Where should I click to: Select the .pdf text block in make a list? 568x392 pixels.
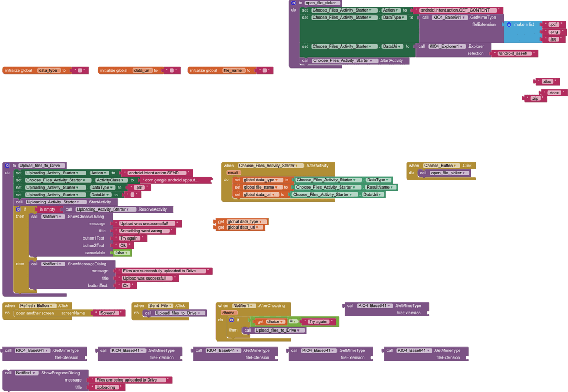pyautogui.click(x=554, y=24)
